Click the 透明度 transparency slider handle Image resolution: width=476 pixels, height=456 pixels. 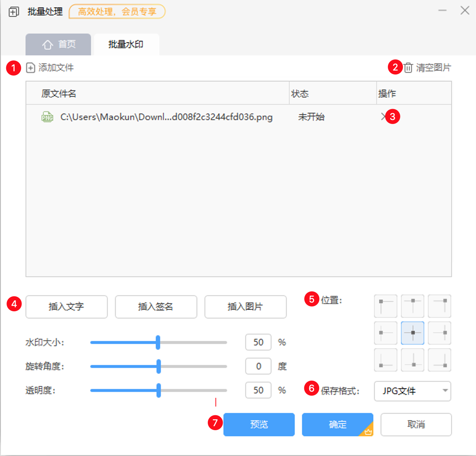tap(159, 390)
